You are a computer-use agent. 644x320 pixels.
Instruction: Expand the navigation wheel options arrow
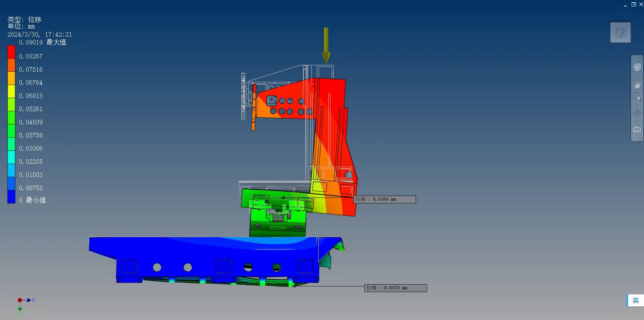[637, 75]
